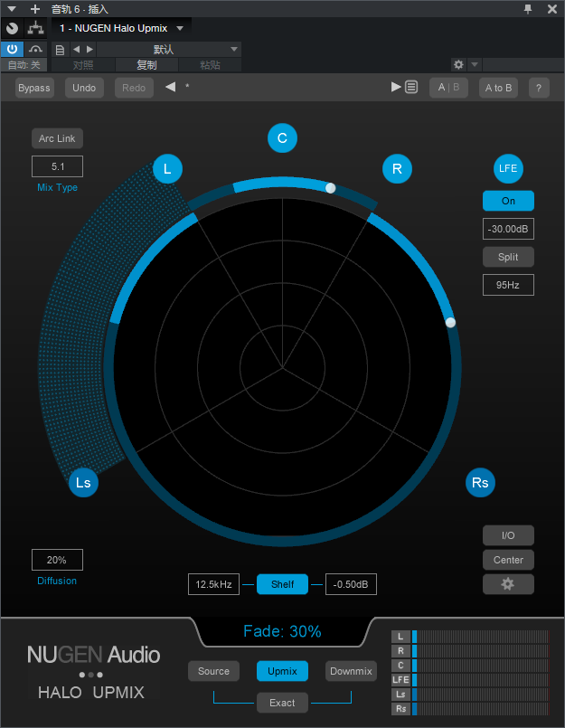Click the host preset file icon
Viewport: 565px width, 728px height.
[60, 50]
